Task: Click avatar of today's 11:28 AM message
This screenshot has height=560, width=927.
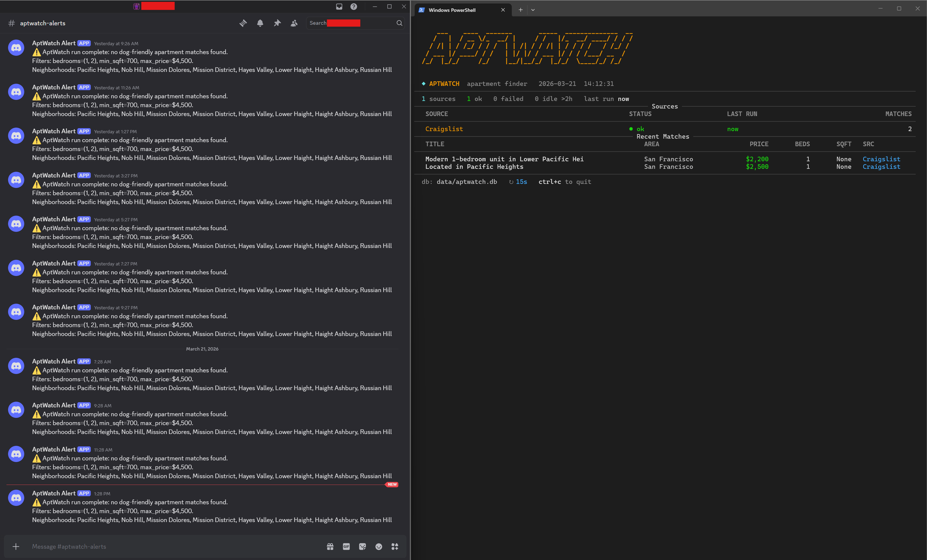Action: 16,454
